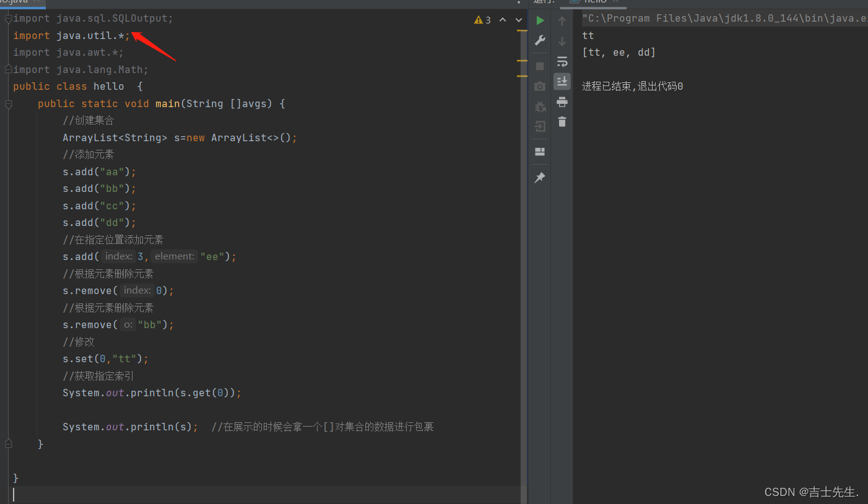Collapse imports fold marker at first import line

[8, 19]
